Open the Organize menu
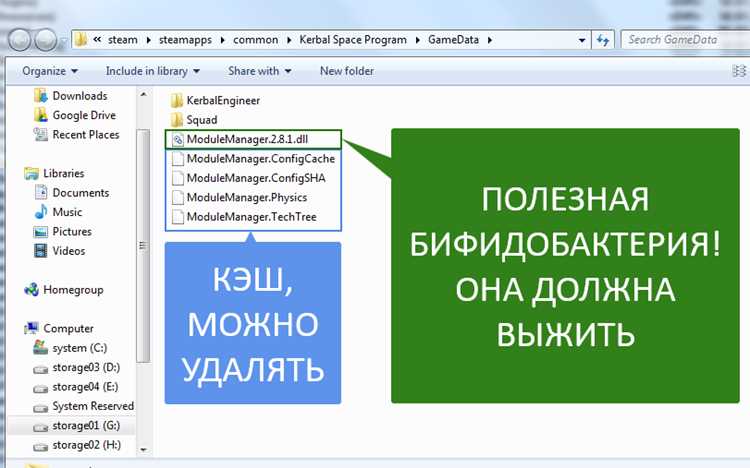Viewport: 750px width, 468px height. point(50,71)
